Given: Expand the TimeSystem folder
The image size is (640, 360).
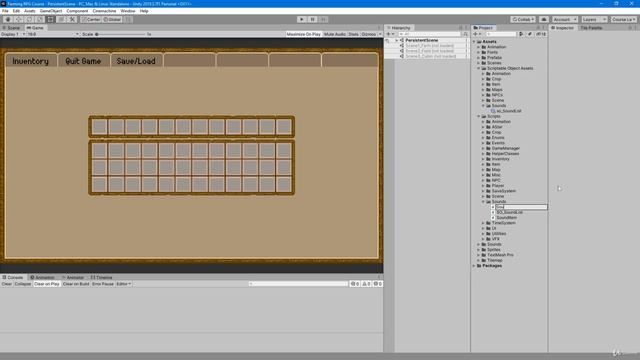Looking at the screenshot, I should (483, 223).
